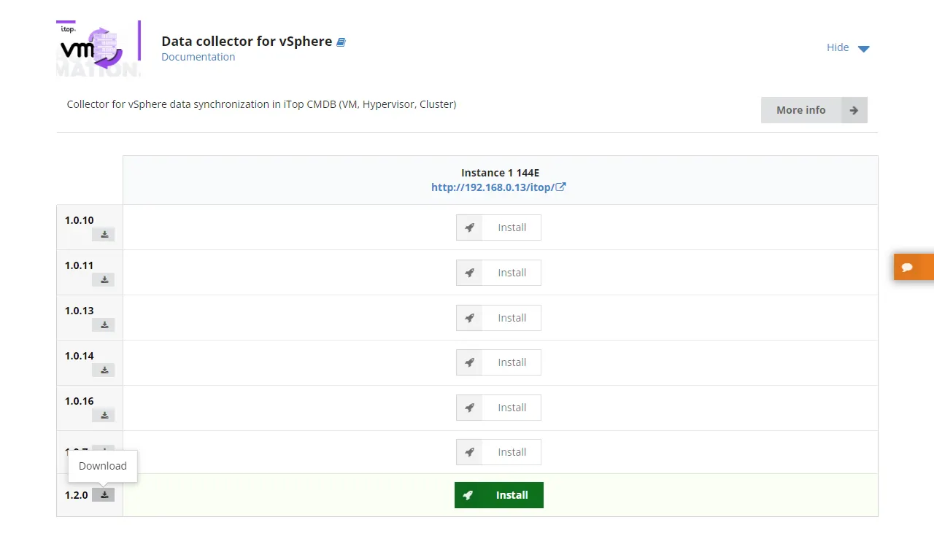Install version 1.0.16 on Instance 1
Screen dimensions: 934x560
pos(498,408)
